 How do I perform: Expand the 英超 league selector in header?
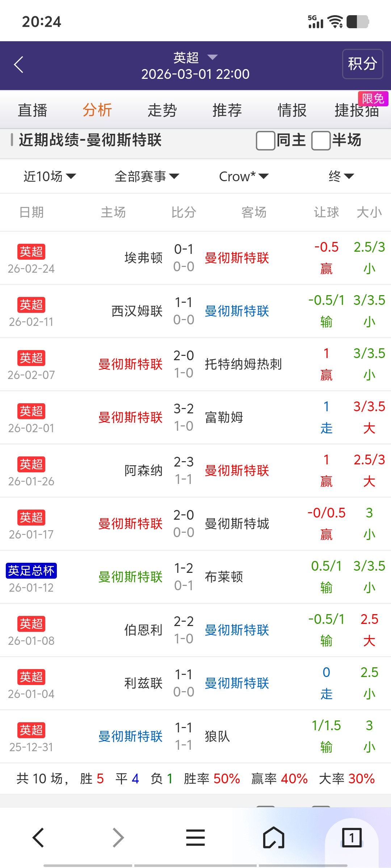[195, 58]
